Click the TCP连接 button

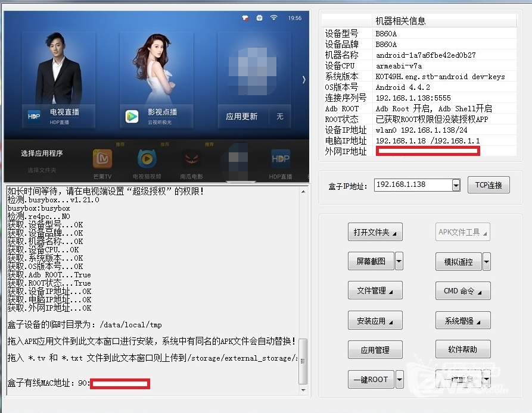tap(489, 185)
